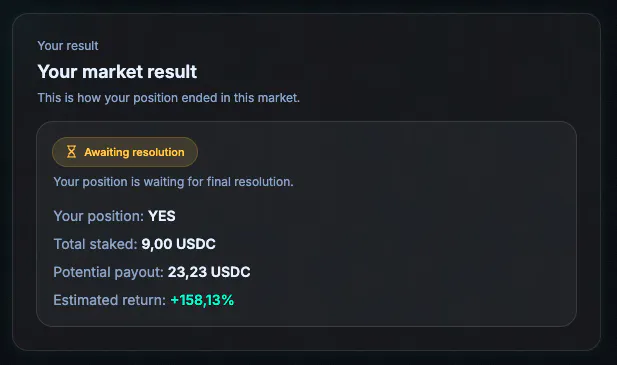The height and width of the screenshot is (365, 617).
Task: Click the word 'USDC' in payout row
Action: tap(231, 272)
